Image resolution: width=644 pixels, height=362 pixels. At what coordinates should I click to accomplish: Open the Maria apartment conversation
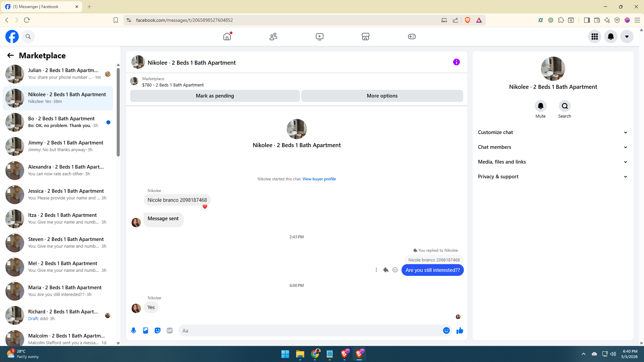58,291
